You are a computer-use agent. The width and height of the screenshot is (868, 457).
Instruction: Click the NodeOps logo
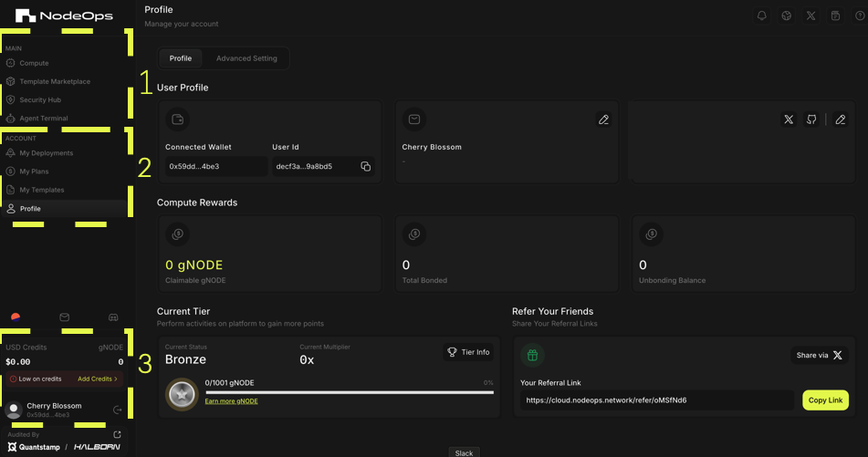(64, 16)
